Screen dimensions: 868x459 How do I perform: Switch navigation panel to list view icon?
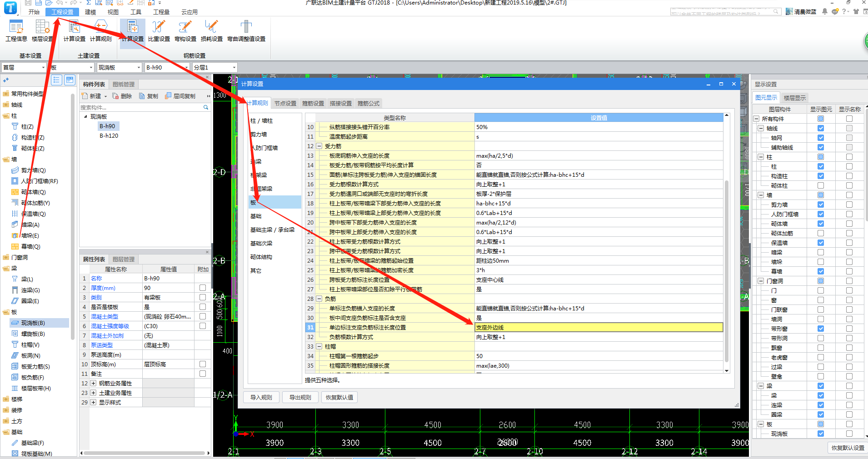coord(56,80)
